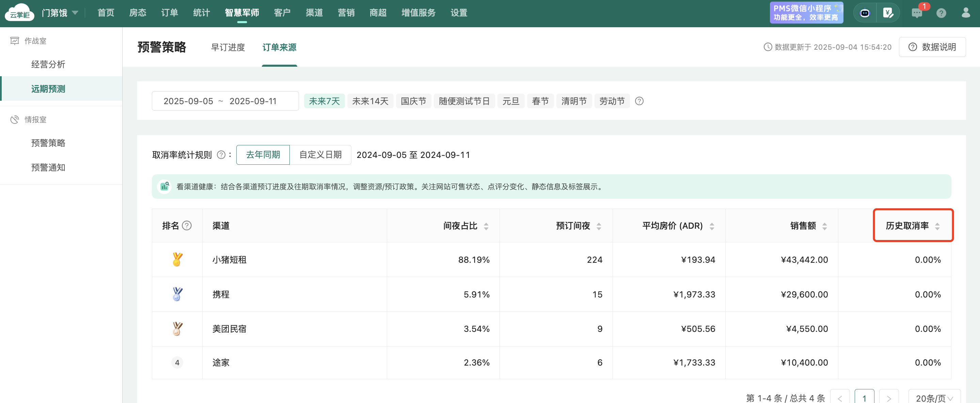This screenshot has width=980, height=403.
Task: Click the rank 4 badge for 途家
Action: 177,363
